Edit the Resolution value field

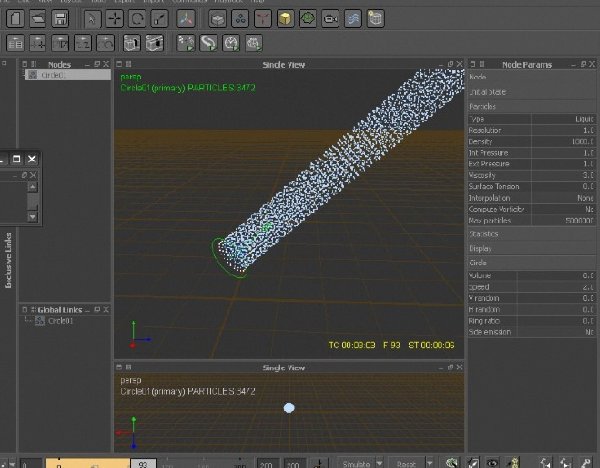click(563, 130)
